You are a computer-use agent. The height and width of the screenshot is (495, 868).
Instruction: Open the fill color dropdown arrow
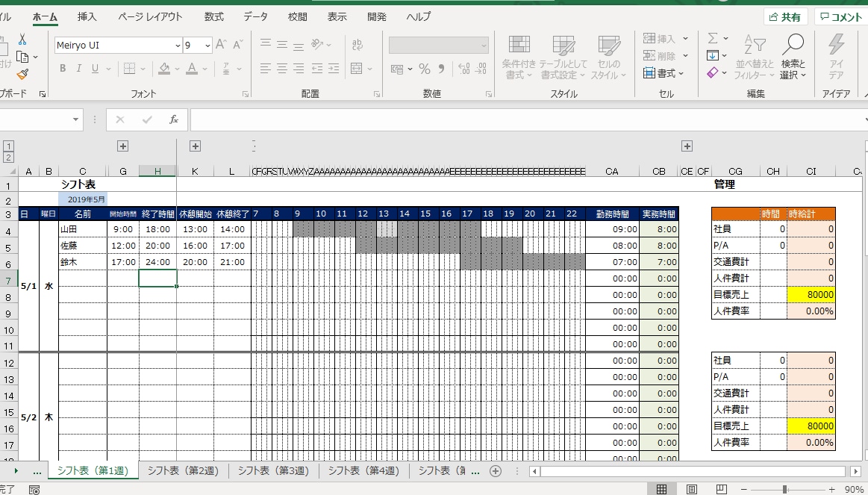177,69
